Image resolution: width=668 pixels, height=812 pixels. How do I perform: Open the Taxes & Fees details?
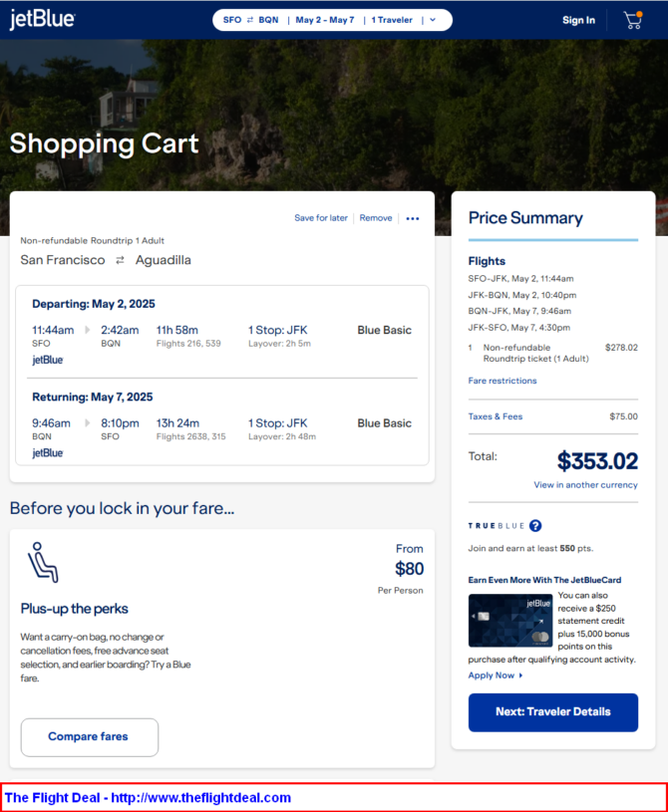[x=496, y=416]
